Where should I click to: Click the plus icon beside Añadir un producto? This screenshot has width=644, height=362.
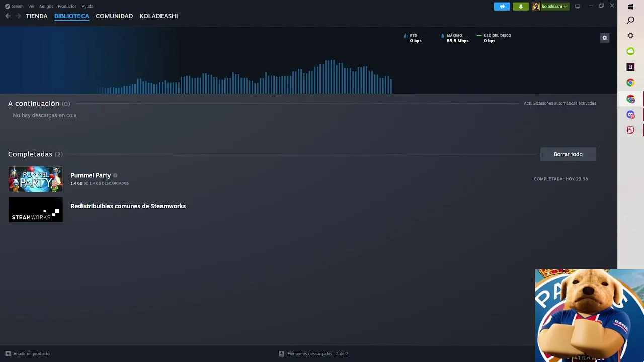click(x=8, y=354)
